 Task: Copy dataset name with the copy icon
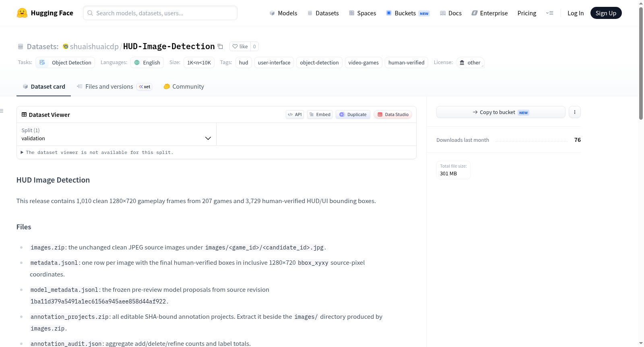click(x=220, y=46)
